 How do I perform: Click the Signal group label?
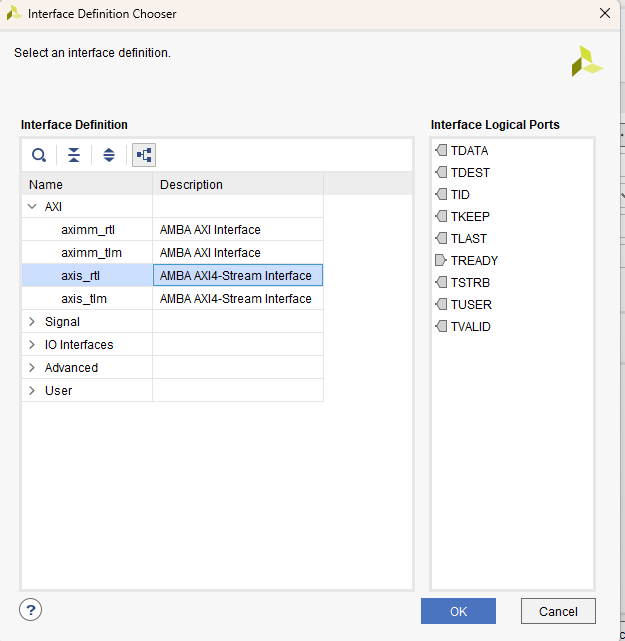(x=62, y=322)
